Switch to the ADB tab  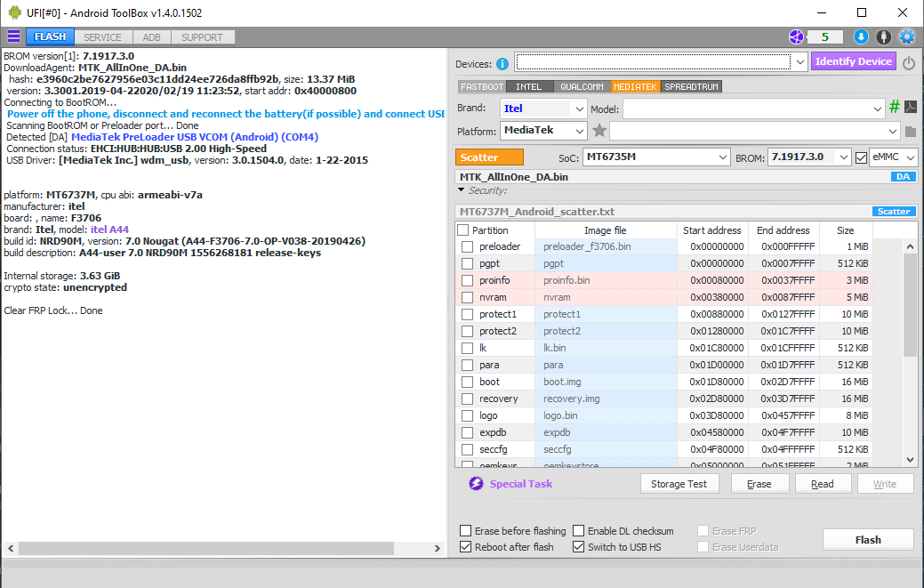pos(151,37)
